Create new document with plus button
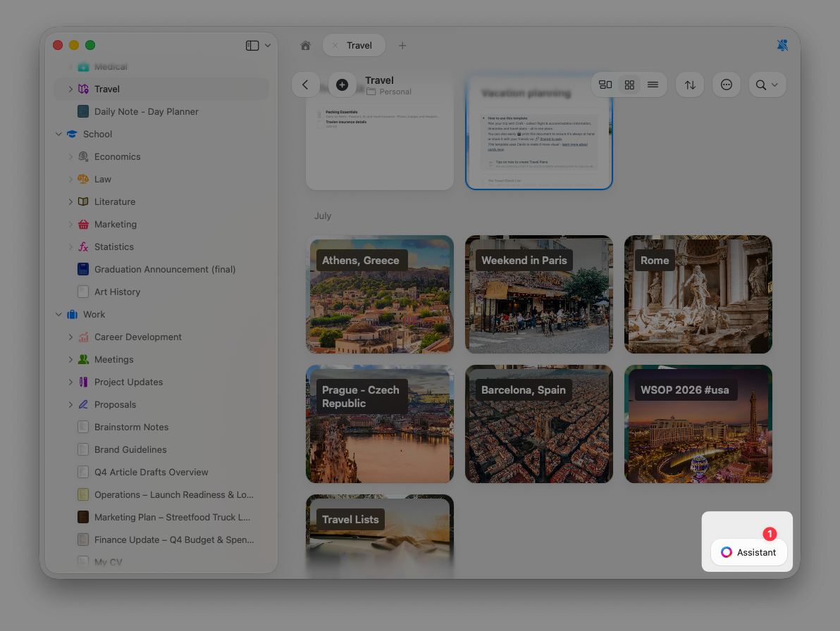840x631 pixels. click(x=342, y=85)
